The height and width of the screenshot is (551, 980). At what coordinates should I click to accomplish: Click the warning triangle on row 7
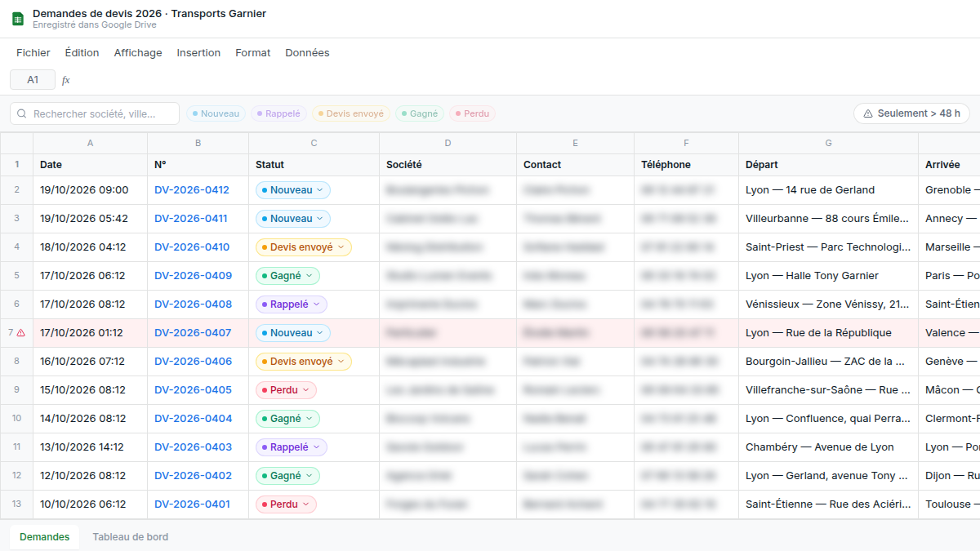pos(21,333)
